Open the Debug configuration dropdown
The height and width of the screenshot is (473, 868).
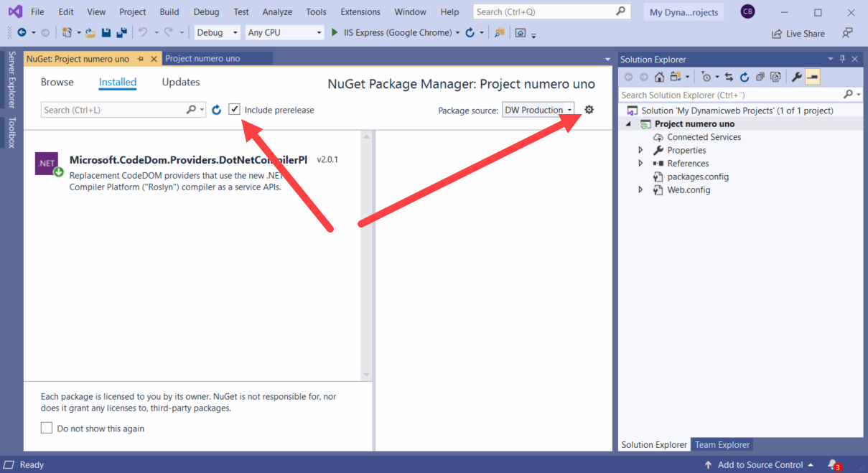click(217, 32)
